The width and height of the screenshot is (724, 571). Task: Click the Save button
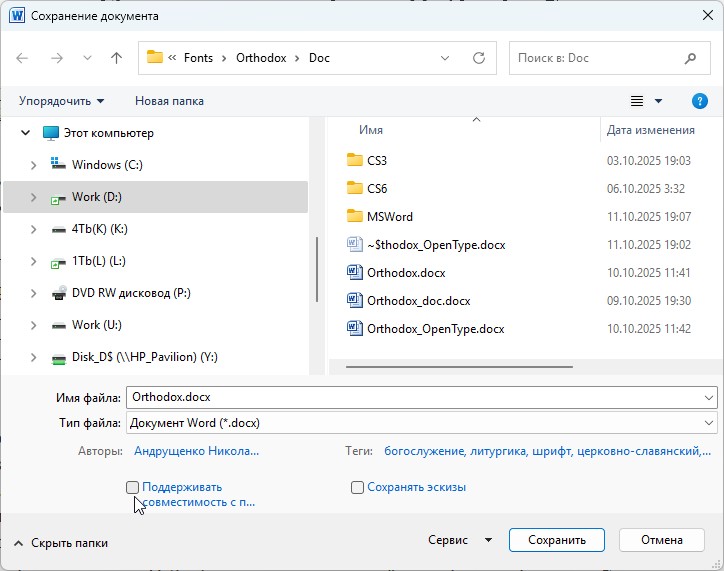click(x=556, y=540)
